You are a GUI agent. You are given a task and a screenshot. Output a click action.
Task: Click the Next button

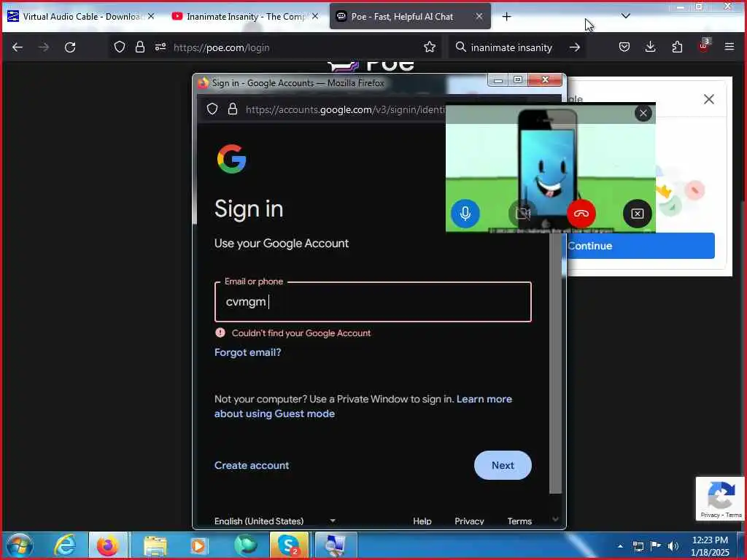tap(503, 465)
